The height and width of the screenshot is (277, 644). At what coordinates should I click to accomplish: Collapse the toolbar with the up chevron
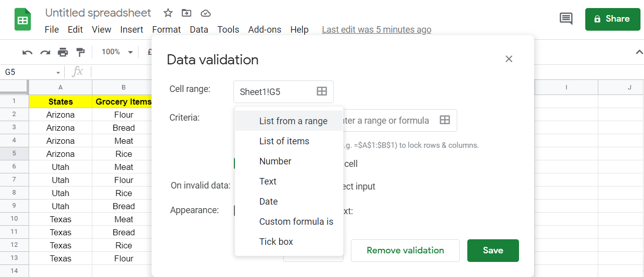click(x=639, y=52)
